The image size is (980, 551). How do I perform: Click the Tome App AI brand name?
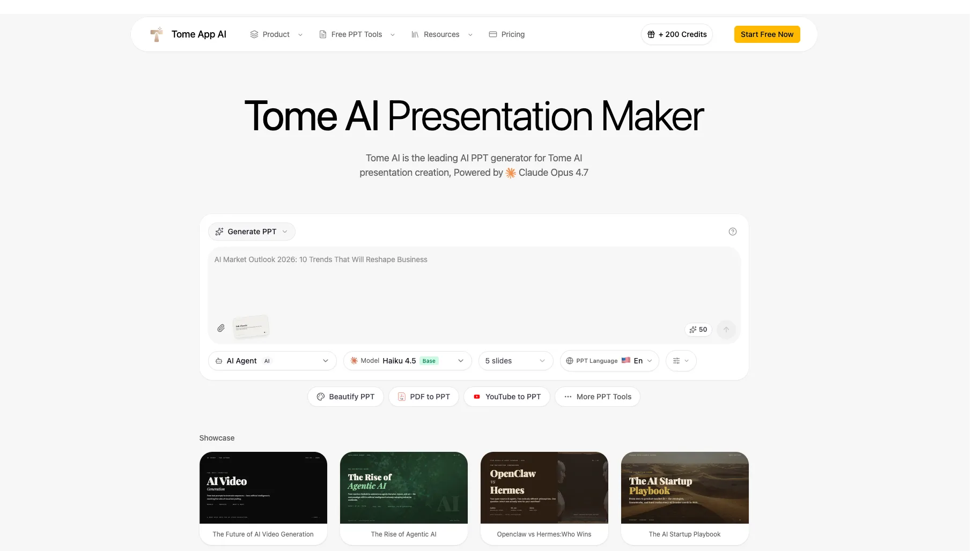tap(199, 34)
